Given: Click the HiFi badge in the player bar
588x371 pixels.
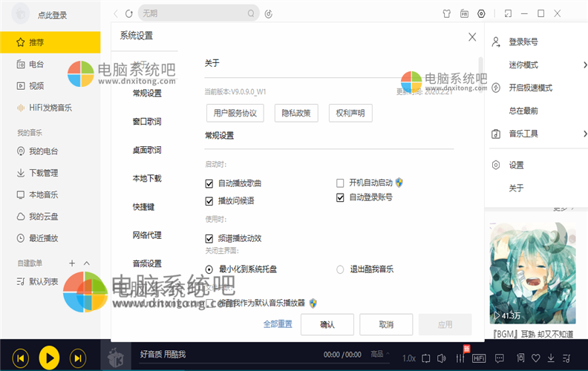Looking at the screenshot, I should point(479,358).
